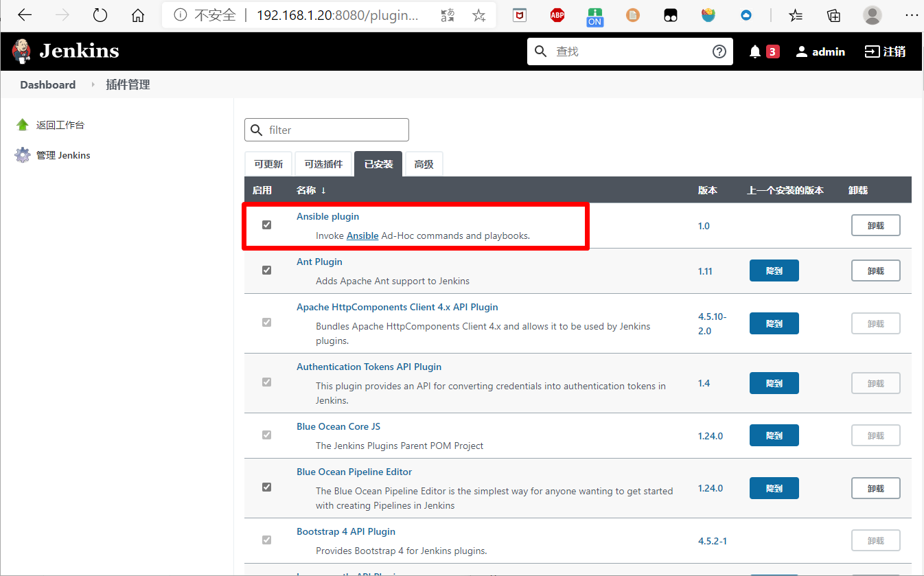Viewport: 924px width, 576px height.
Task: Downgrade Ant Plugin with 降到 button
Action: 774,270
